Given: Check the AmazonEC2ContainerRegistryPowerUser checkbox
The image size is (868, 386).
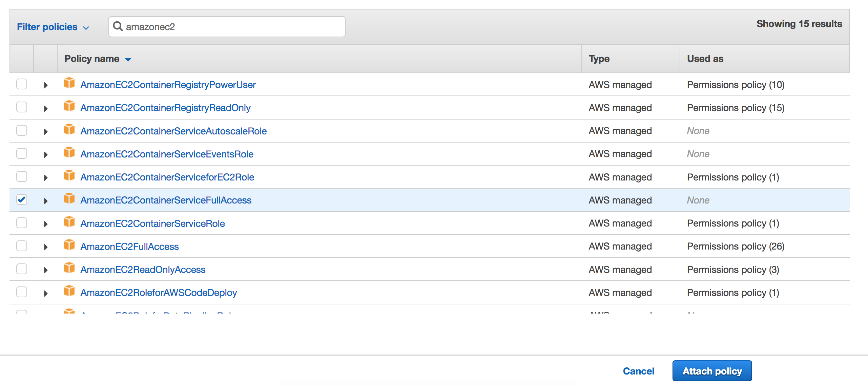Looking at the screenshot, I should [22, 84].
